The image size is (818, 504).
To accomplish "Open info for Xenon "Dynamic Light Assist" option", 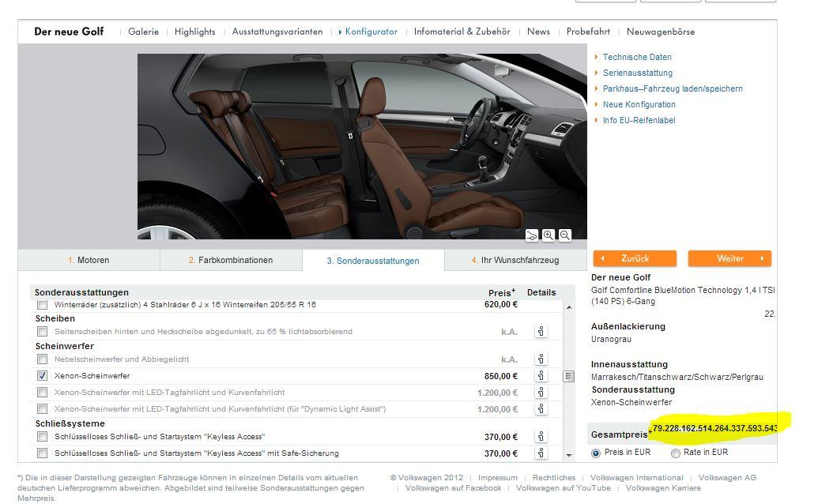I will pyautogui.click(x=541, y=409).
